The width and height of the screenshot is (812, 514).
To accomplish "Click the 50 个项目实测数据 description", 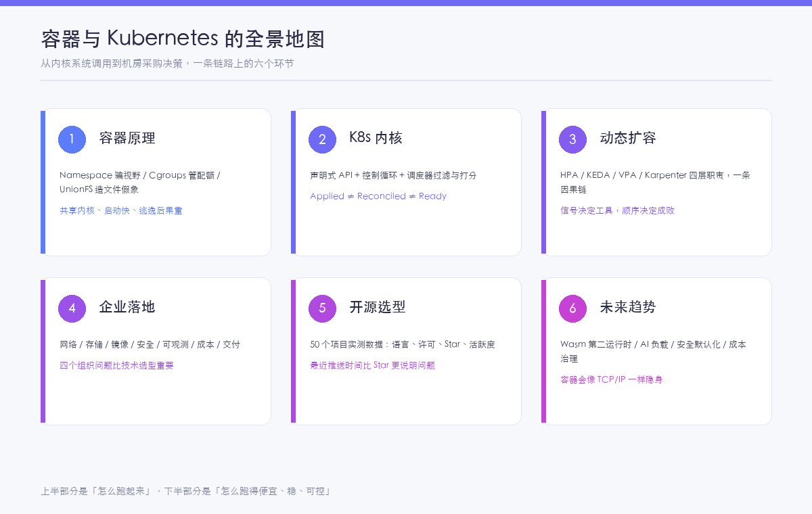I will [403, 344].
